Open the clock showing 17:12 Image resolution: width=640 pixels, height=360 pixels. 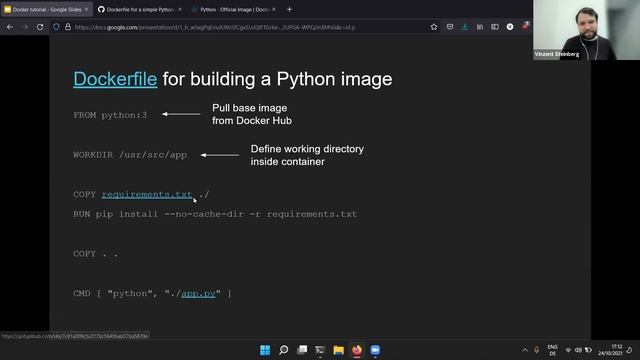point(611,350)
